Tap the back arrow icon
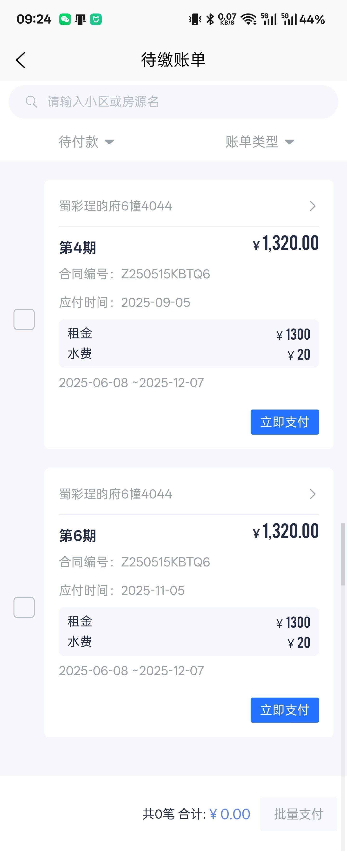Screen dimensions: 347x868 coord(21,60)
